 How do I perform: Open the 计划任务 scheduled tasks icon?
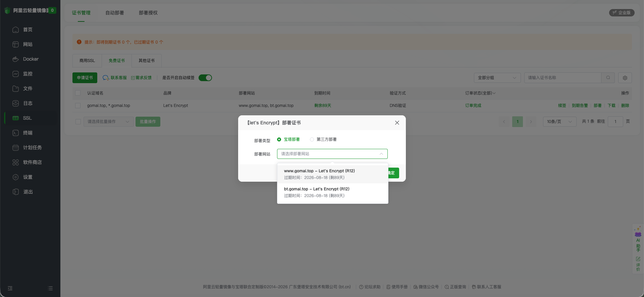click(x=15, y=147)
